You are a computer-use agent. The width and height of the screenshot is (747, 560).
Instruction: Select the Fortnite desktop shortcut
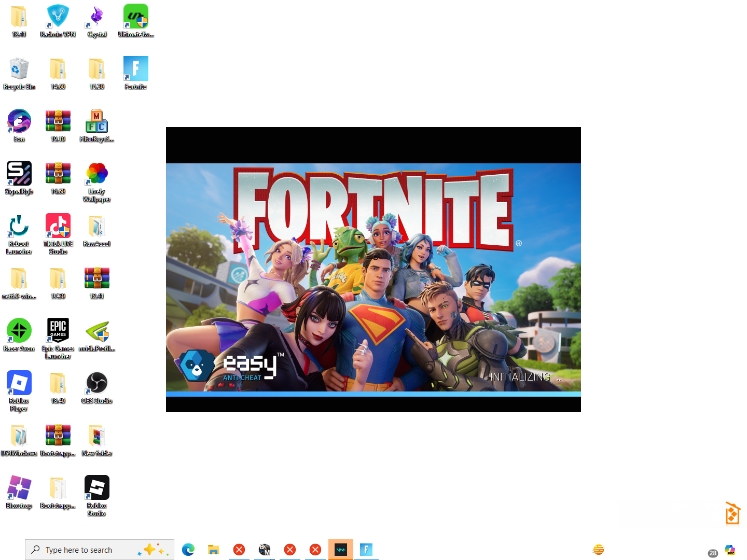(136, 73)
